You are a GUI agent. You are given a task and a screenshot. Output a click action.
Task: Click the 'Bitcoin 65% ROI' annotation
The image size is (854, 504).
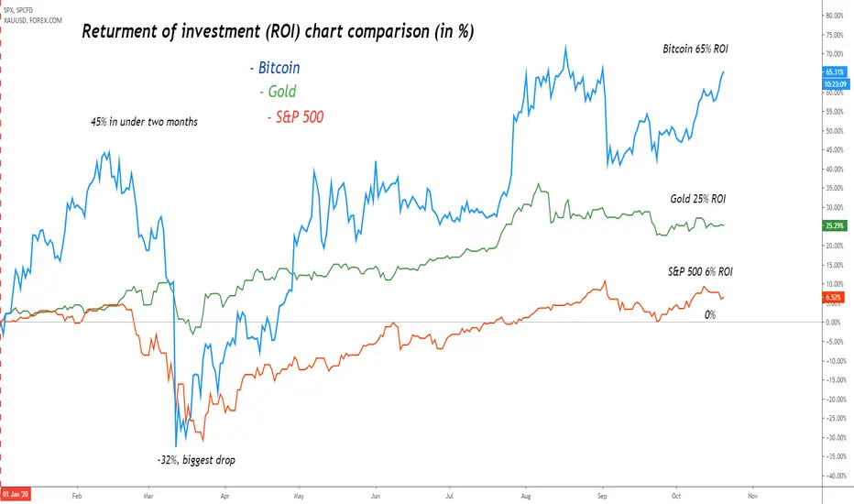coord(695,49)
